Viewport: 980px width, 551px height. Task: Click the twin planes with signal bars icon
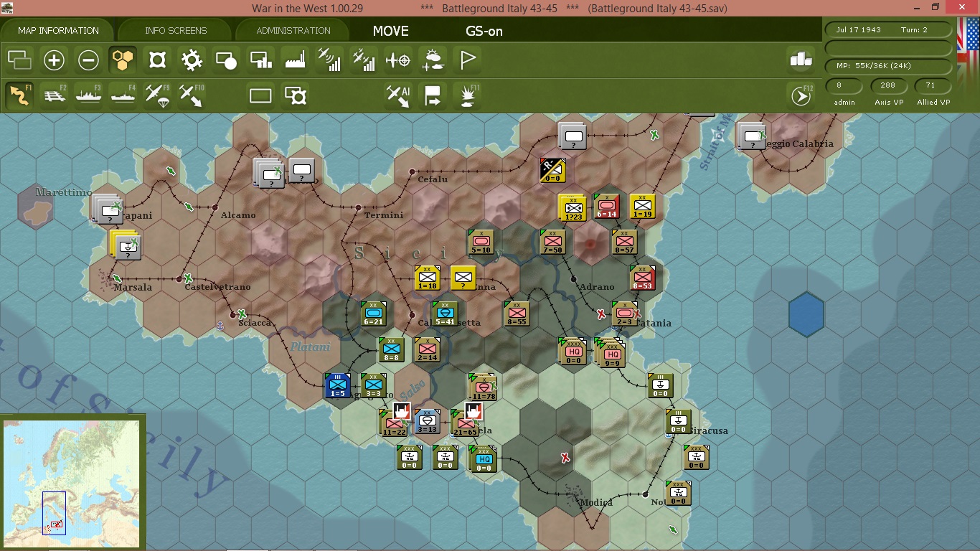click(364, 60)
